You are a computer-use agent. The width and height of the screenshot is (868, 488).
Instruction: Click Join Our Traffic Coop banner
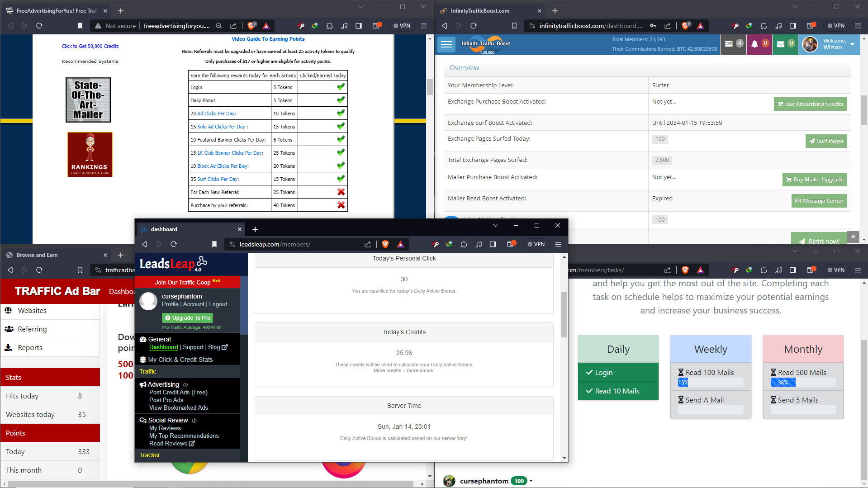tap(188, 282)
